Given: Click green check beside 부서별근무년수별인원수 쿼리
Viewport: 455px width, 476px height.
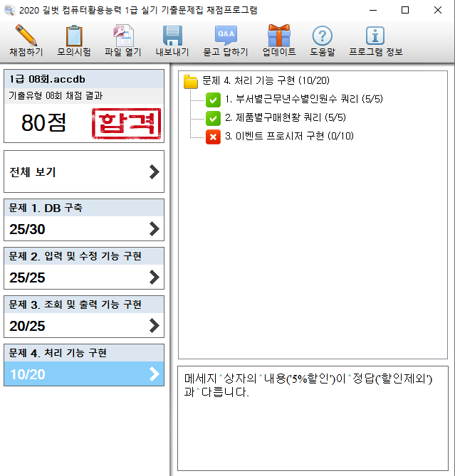Looking at the screenshot, I should tap(213, 100).
